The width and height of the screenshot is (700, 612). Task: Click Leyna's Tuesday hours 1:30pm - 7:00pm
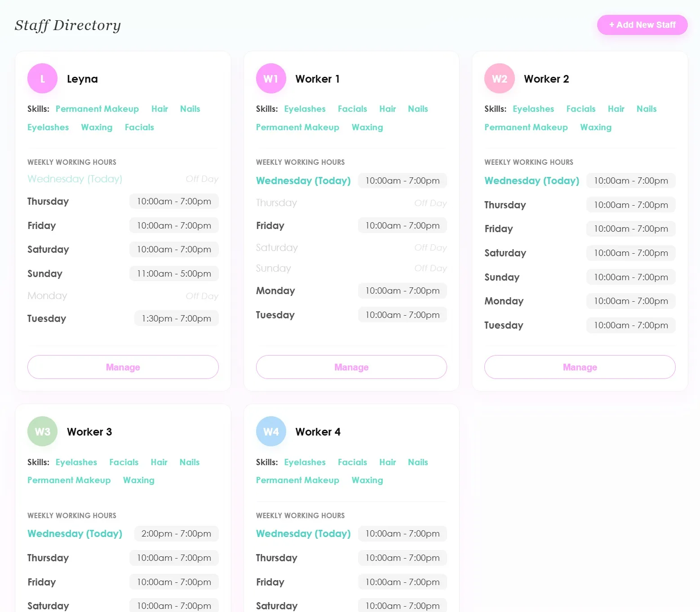177,318
